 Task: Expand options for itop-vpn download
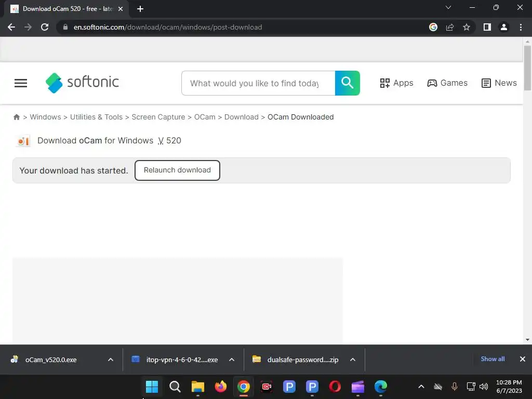[232, 360]
